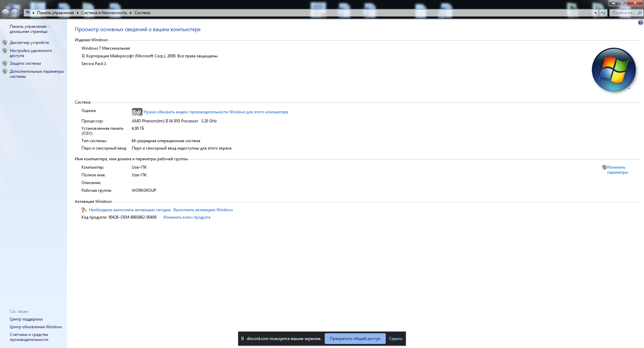The image size is (644, 348).
Task: Click the control panel search input field
Action: [x=623, y=13]
